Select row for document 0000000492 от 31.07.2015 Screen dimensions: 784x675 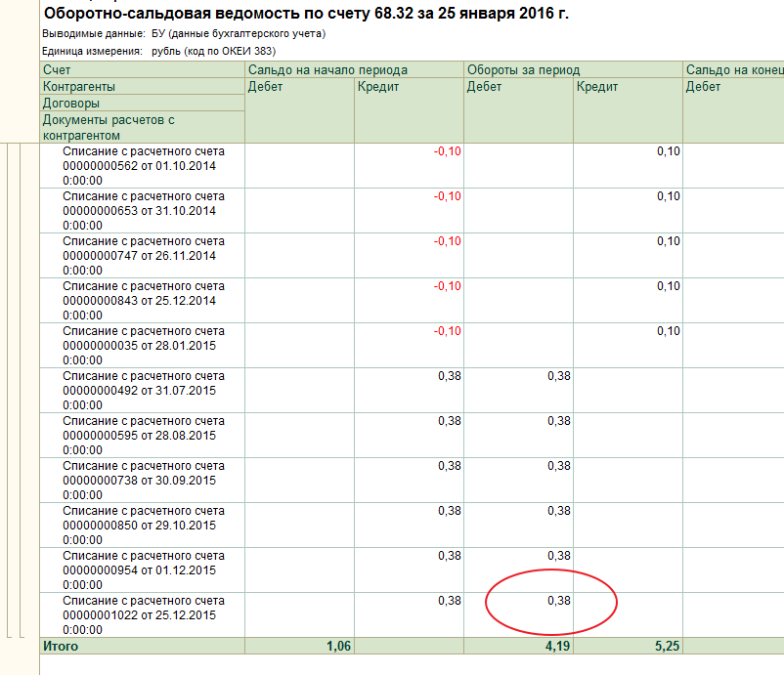coord(139,391)
